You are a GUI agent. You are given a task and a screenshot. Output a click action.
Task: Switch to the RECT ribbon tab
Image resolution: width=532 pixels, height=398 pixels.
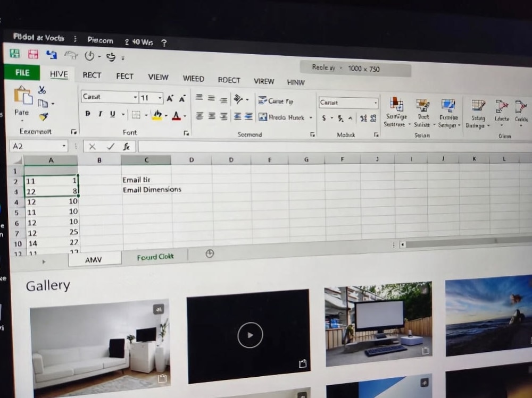pyautogui.click(x=92, y=75)
